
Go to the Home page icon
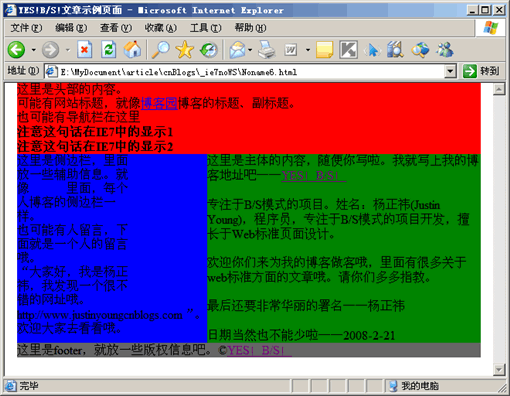pos(132,50)
